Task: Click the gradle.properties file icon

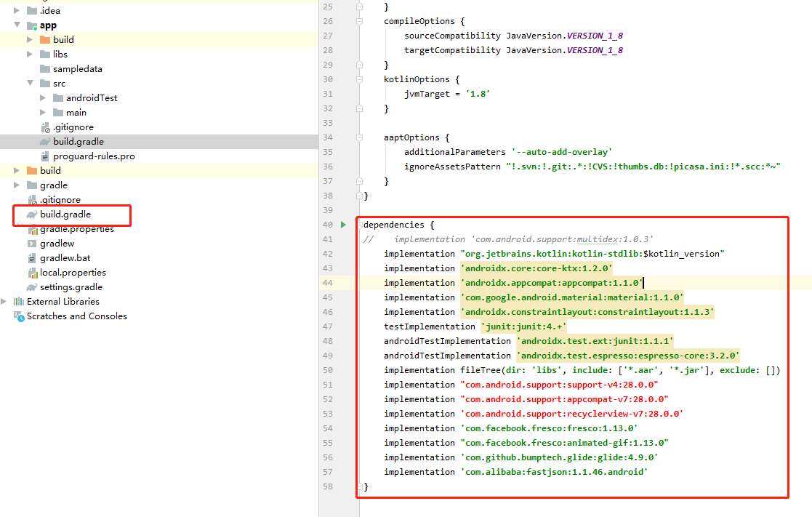Action: point(32,229)
